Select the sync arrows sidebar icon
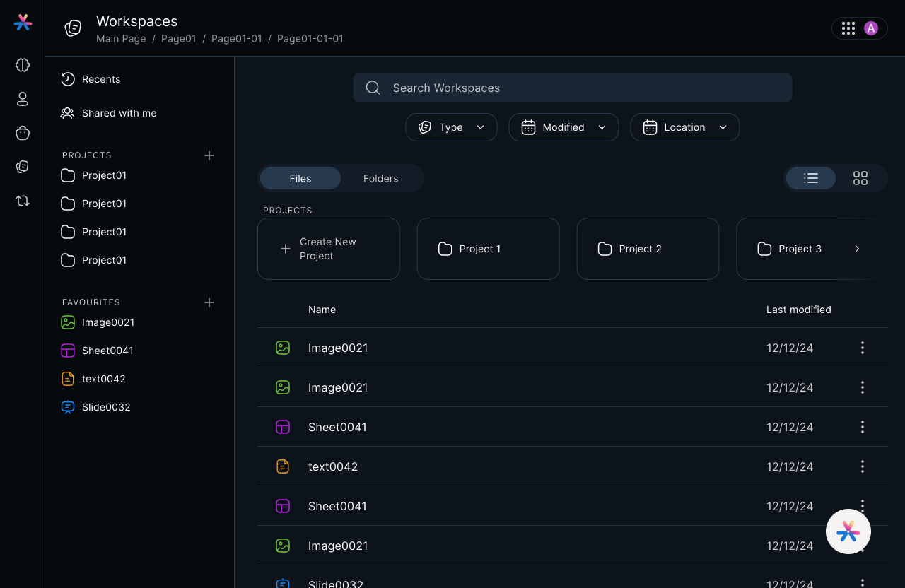The image size is (905, 588). 23,201
